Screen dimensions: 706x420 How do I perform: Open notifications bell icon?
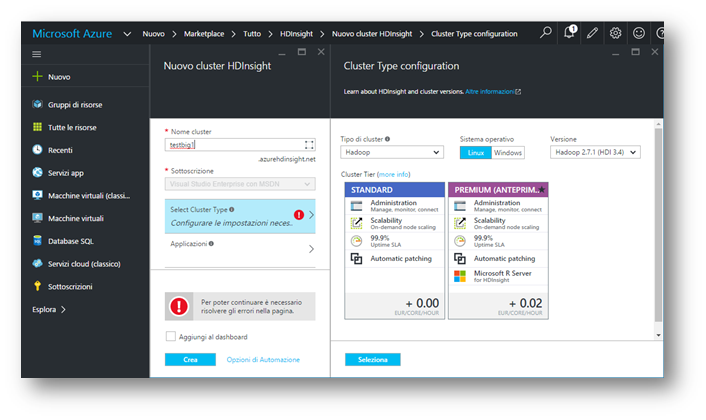[x=570, y=32]
